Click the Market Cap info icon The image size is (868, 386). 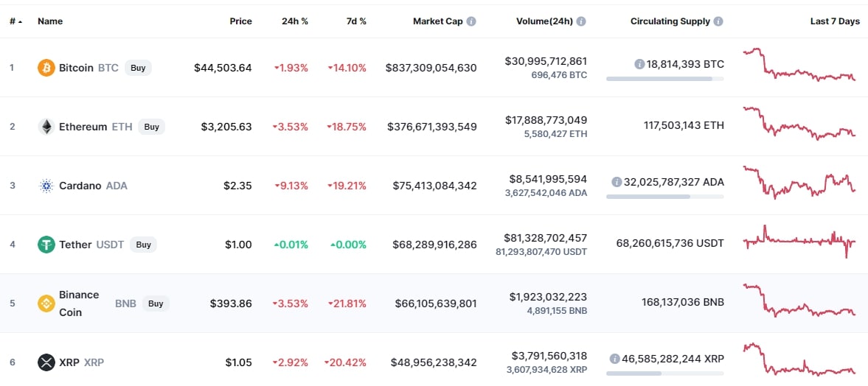471,21
